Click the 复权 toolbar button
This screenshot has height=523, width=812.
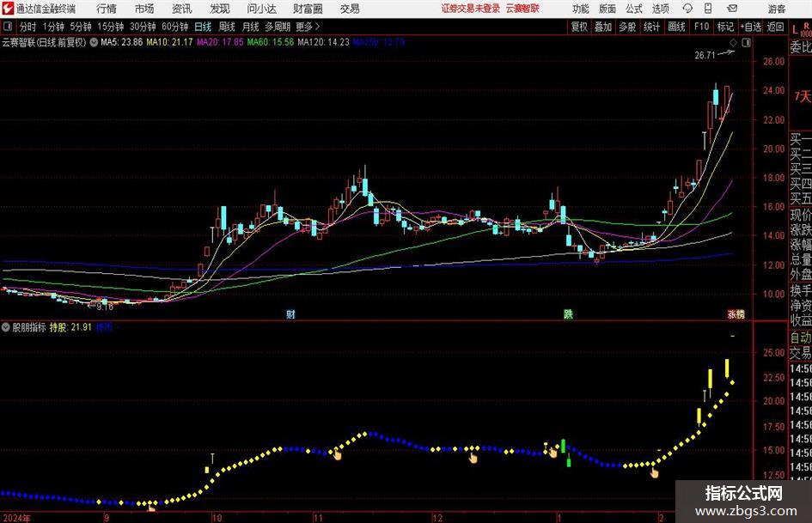(x=579, y=27)
